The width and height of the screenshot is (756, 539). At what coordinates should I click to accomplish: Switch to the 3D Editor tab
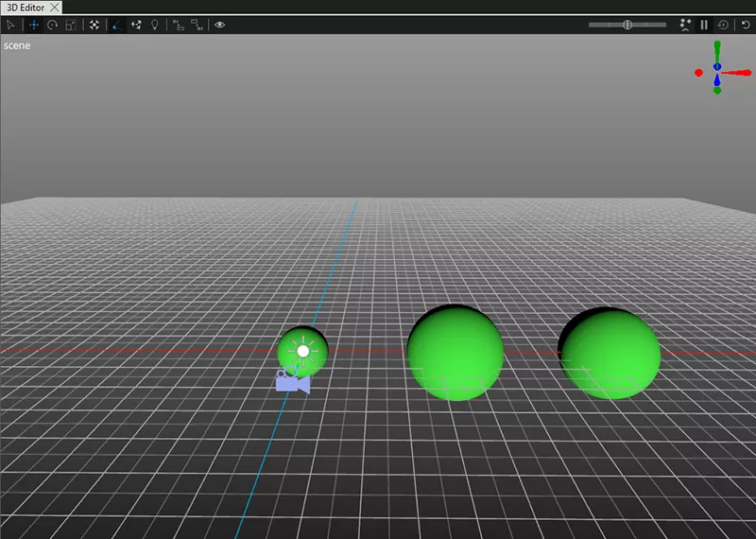click(x=26, y=8)
